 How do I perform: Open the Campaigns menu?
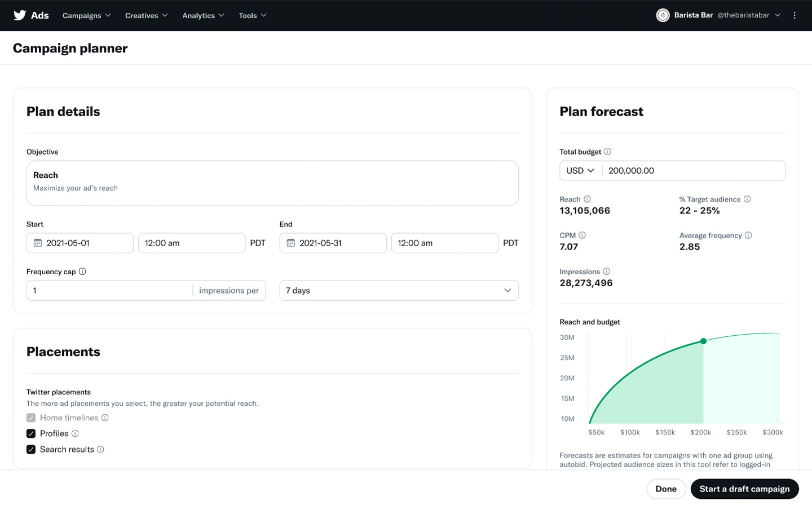86,15
